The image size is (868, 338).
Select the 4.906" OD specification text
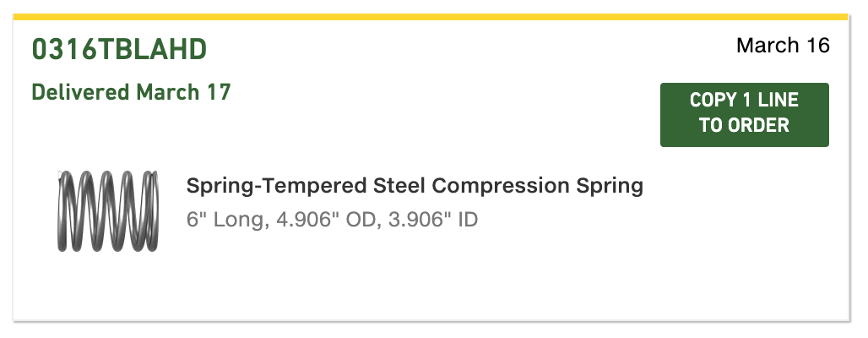pos(328,220)
